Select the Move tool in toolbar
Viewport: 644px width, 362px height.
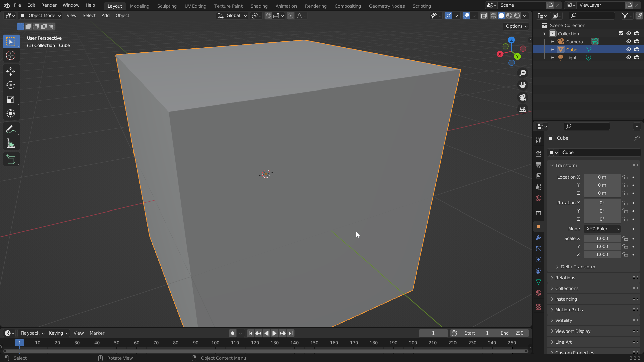[x=11, y=71]
